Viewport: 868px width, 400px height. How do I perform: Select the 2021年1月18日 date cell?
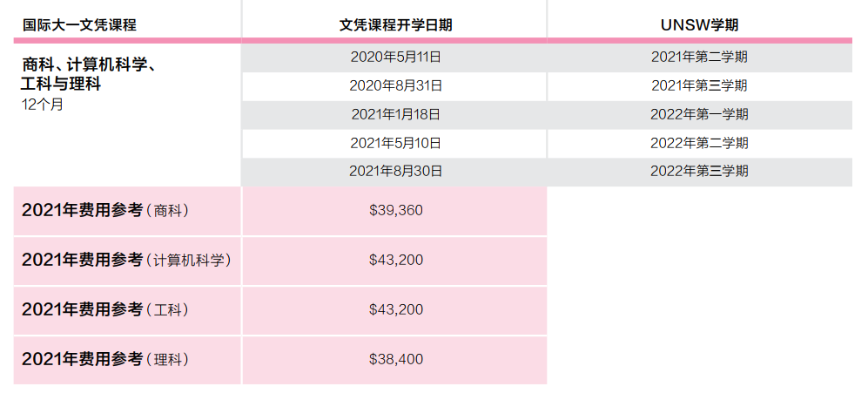394,115
